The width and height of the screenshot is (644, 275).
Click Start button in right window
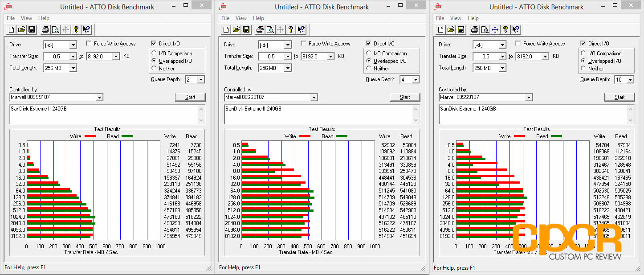point(620,97)
